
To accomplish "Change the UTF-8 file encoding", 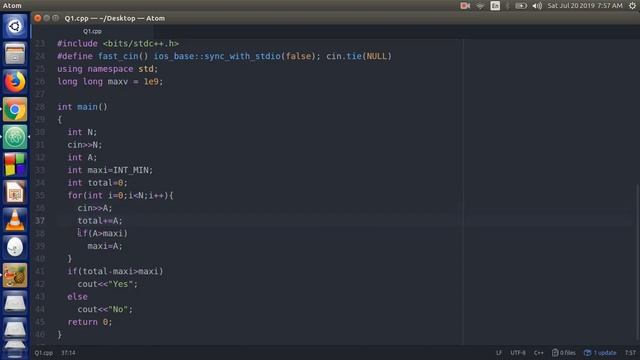I will tap(518, 353).
